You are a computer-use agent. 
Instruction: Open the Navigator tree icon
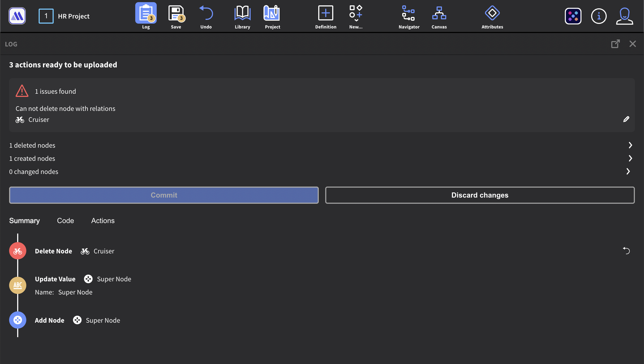click(409, 13)
